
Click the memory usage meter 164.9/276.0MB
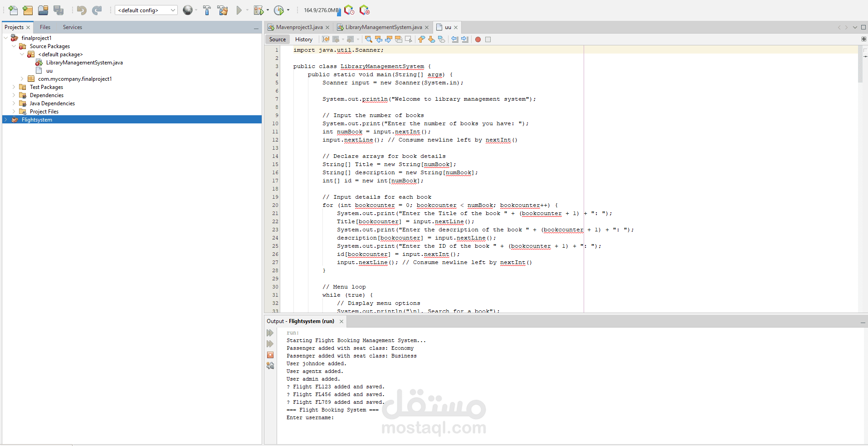321,10
